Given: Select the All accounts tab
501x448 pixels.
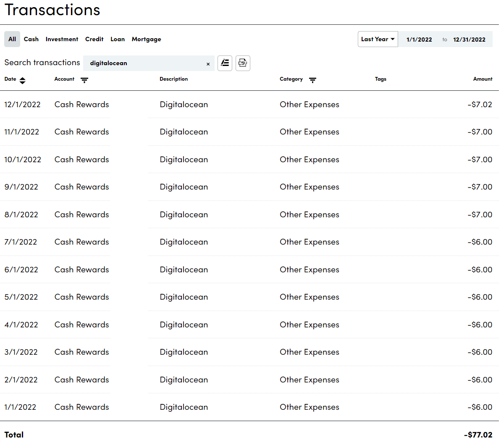Looking at the screenshot, I should pos(12,39).
